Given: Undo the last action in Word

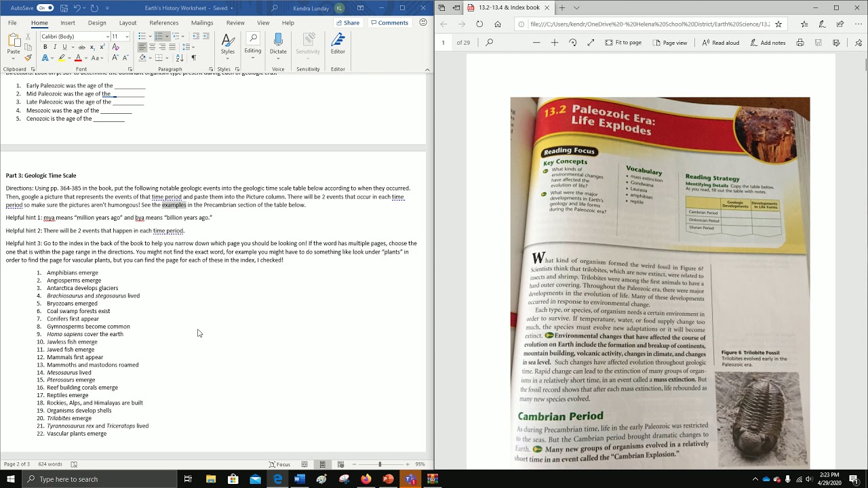Looking at the screenshot, I should (77, 8).
